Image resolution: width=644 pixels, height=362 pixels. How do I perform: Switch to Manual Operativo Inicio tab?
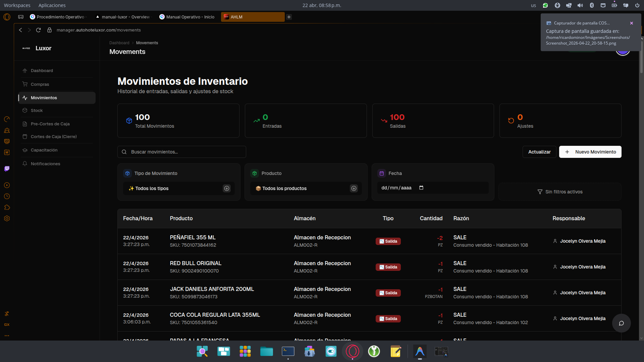click(x=187, y=17)
